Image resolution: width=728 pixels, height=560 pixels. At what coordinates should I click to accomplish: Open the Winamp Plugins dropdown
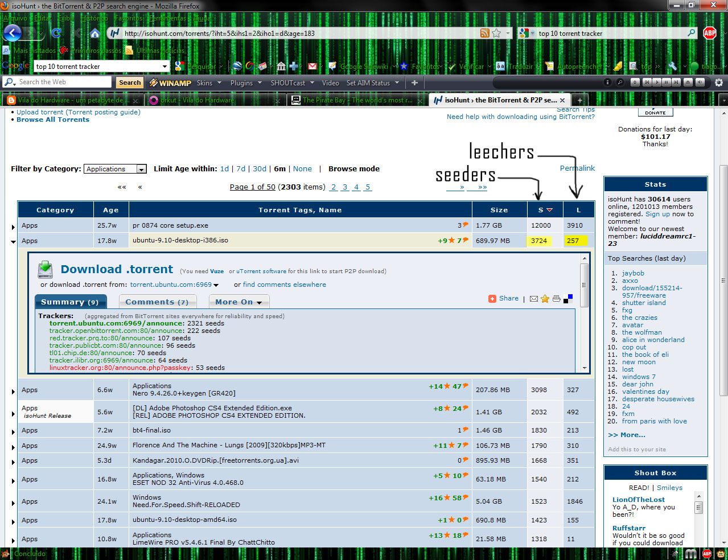point(246,83)
